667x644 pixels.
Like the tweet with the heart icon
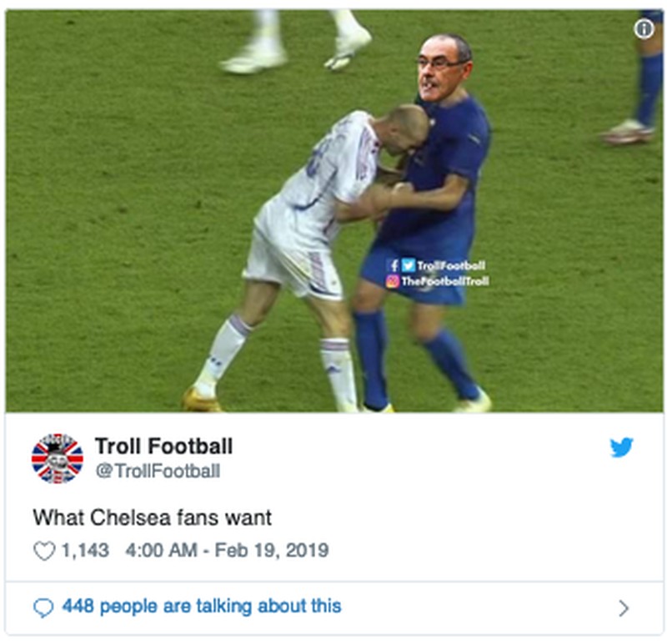pyautogui.click(x=44, y=551)
